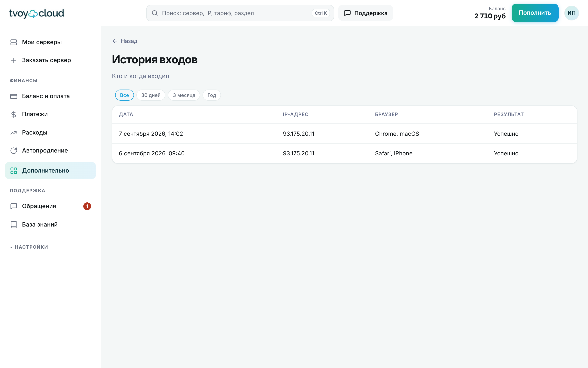Click the trend icon for Расходы
Image resolution: width=588 pixels, height=368 pixels.
14,133
